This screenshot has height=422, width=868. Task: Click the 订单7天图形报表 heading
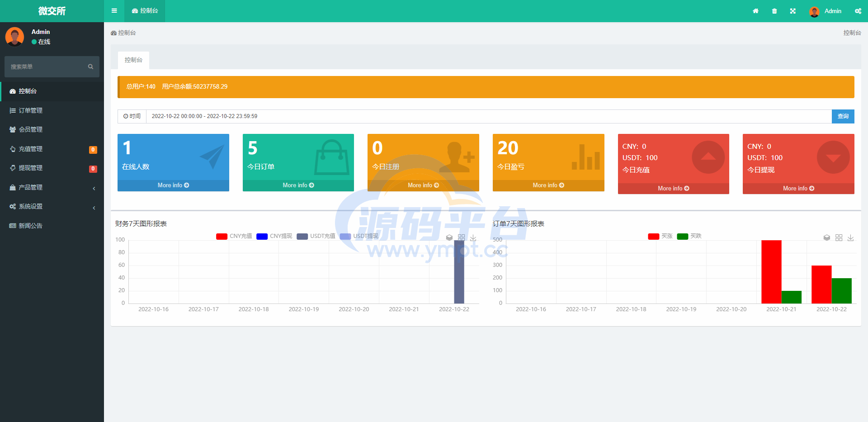519,224
